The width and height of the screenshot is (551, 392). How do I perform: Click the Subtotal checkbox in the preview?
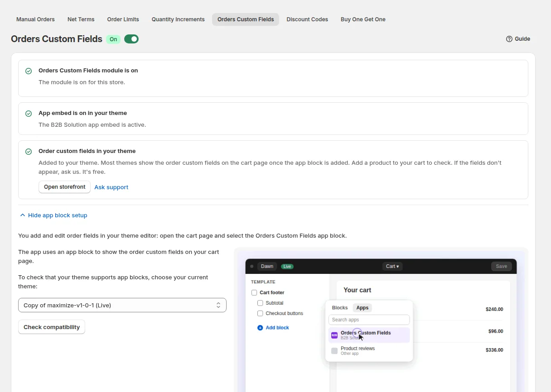point(260,303)
